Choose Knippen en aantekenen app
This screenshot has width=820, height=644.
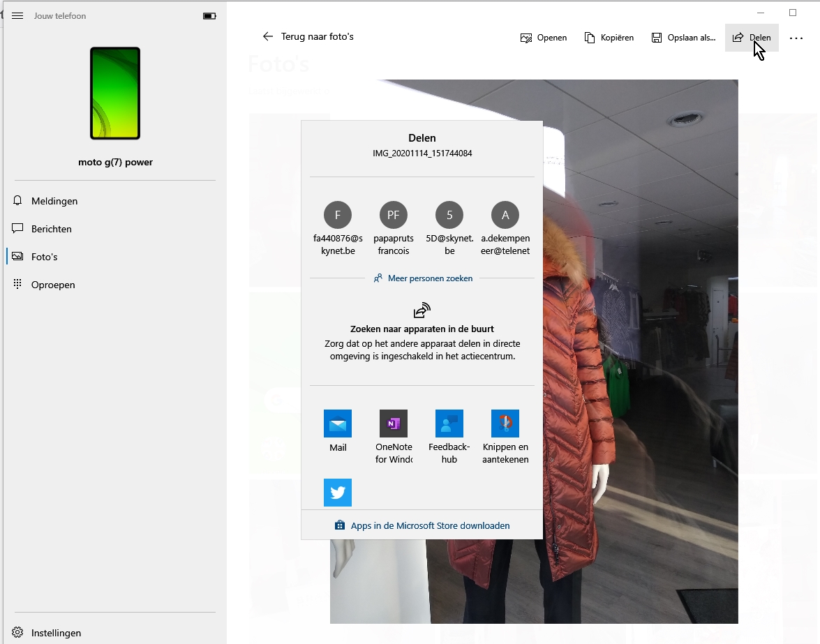click(505, 424)
